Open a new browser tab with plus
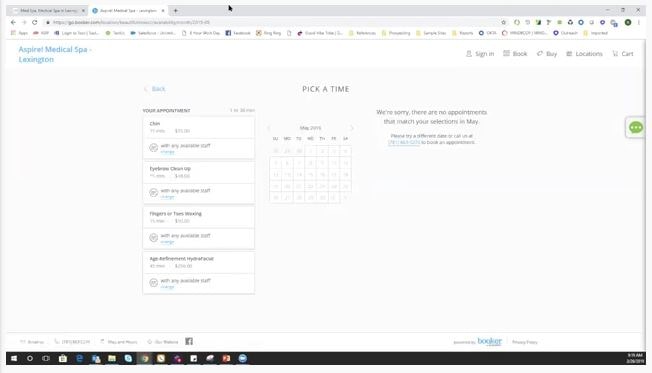Viewport: 652px width, 373px height. pos(175,10)
